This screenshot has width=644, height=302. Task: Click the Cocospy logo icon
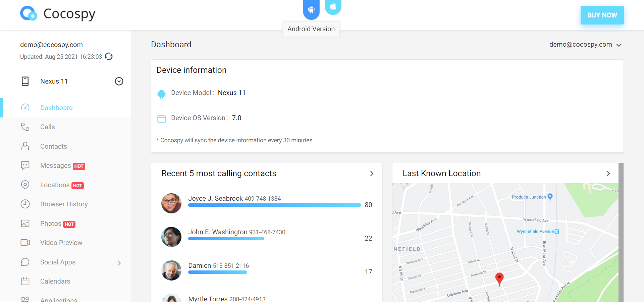(29, 13)
